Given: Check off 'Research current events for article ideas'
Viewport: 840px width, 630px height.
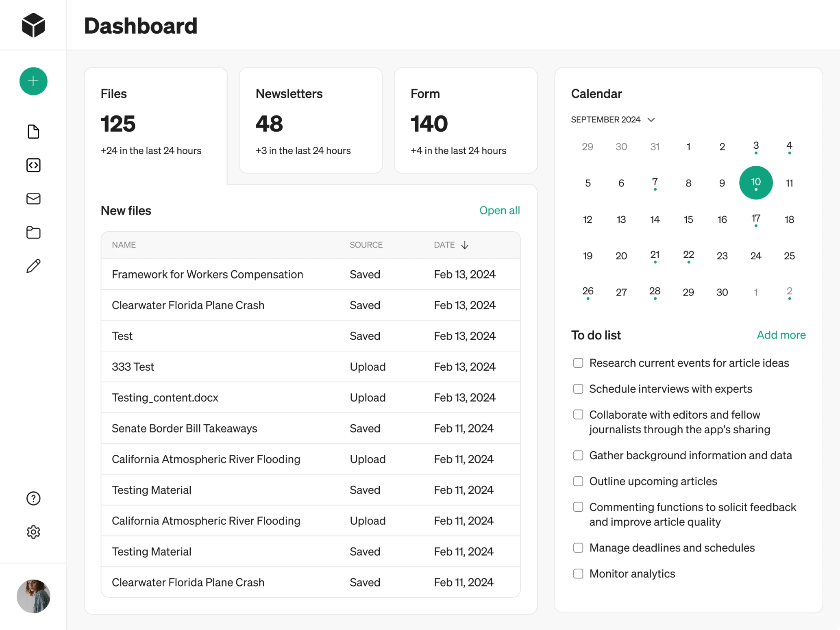Looking at the screenshot, I should [x=578, y=363].
